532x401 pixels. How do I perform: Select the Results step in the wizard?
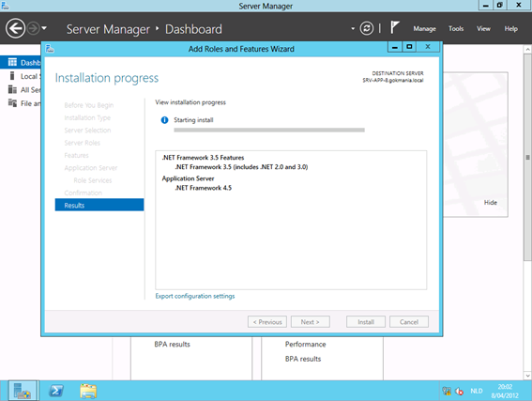pos(99,205)
